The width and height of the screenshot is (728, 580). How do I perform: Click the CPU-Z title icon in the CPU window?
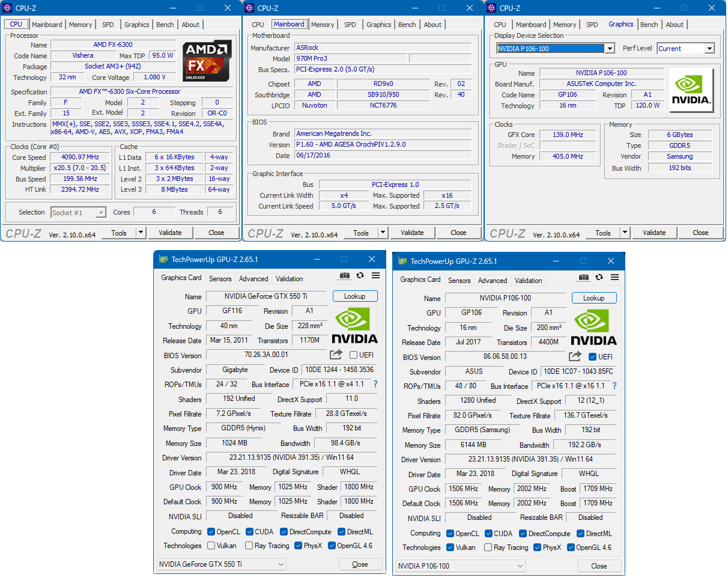8,8
